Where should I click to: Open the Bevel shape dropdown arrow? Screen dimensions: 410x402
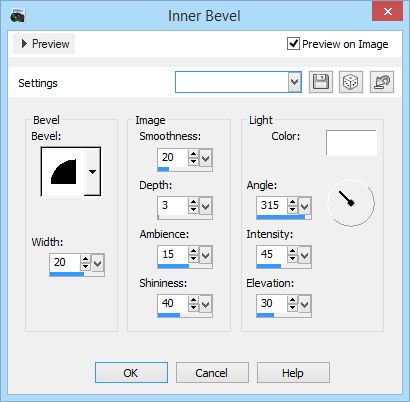click(92, 172)
